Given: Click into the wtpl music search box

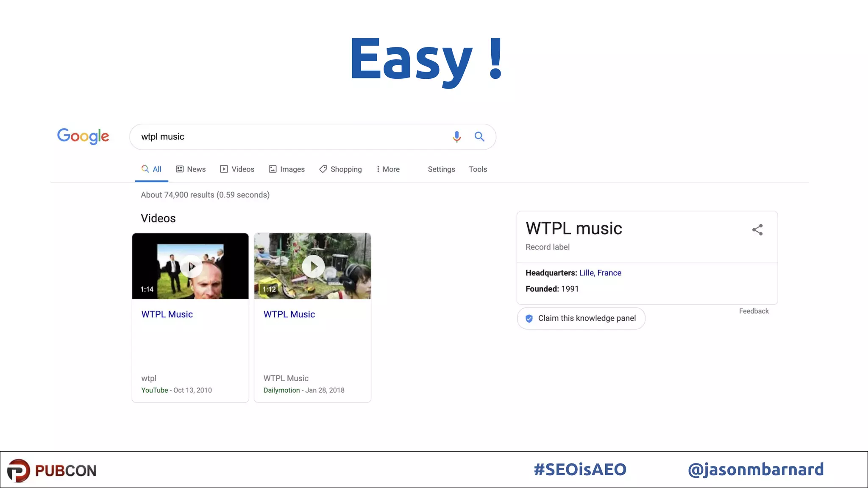Looking at the screenshot, I should click(288, 136).
